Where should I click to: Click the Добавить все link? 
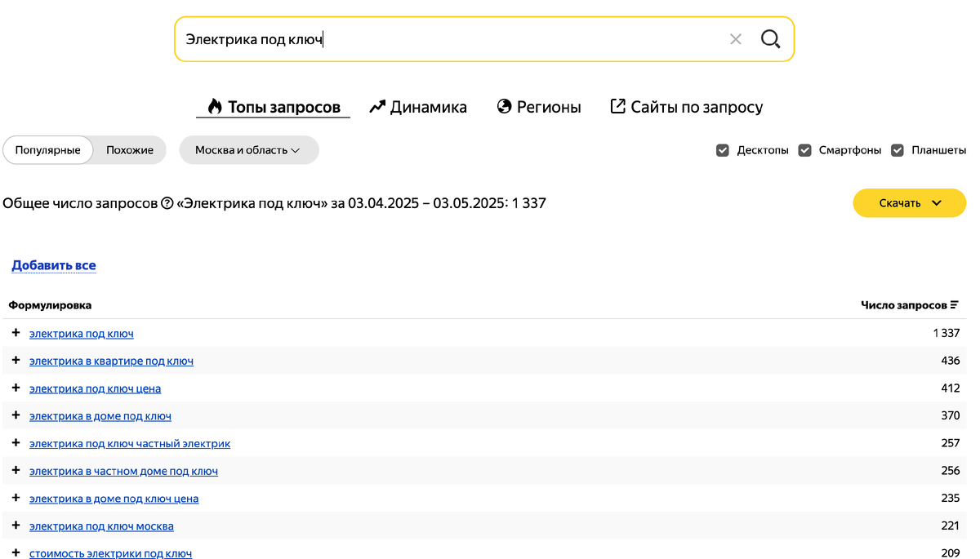[54, 265]
